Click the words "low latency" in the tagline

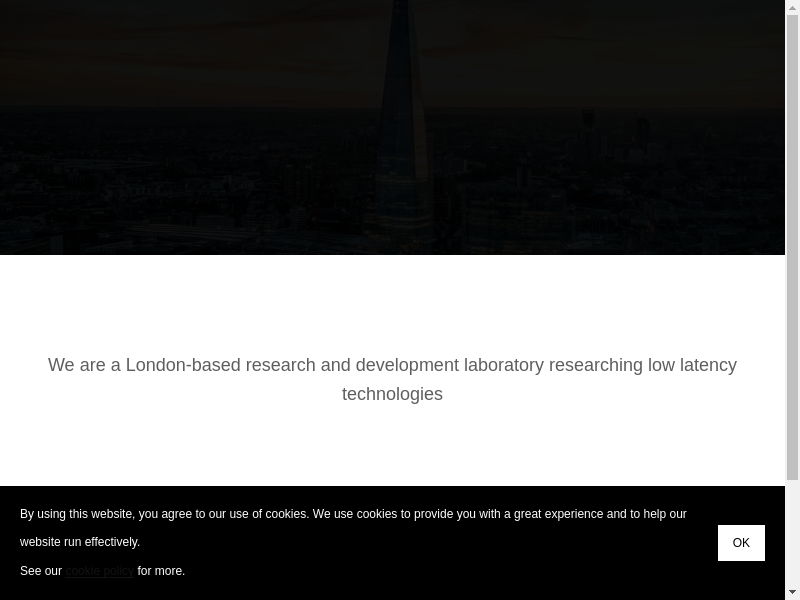(x=692, y=365)
